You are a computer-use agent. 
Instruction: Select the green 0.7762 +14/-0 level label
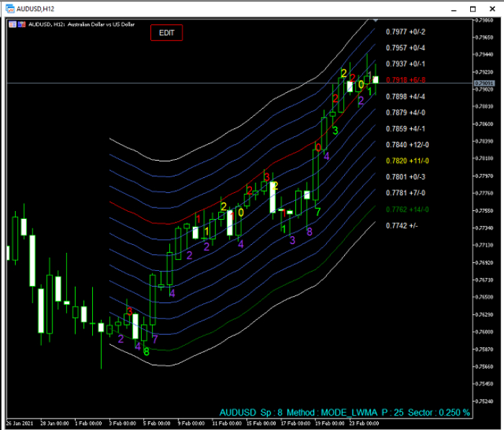pos(408,210)
